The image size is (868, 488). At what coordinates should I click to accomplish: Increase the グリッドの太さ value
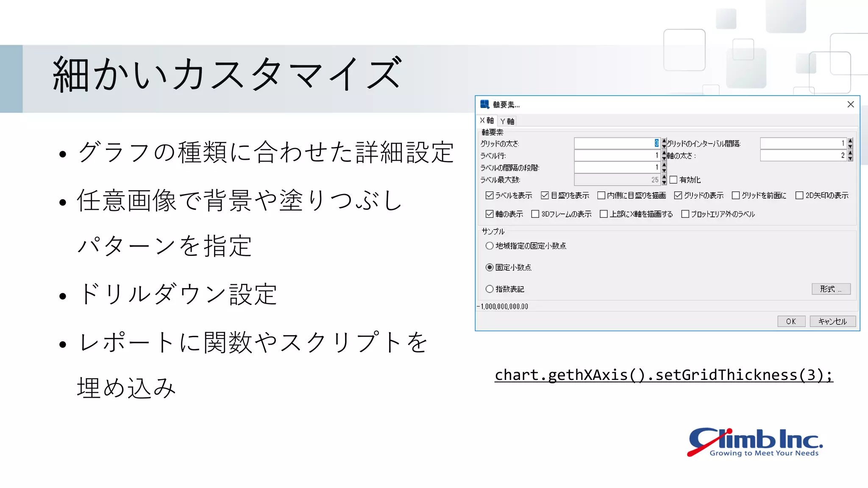(x=664, y=141)
